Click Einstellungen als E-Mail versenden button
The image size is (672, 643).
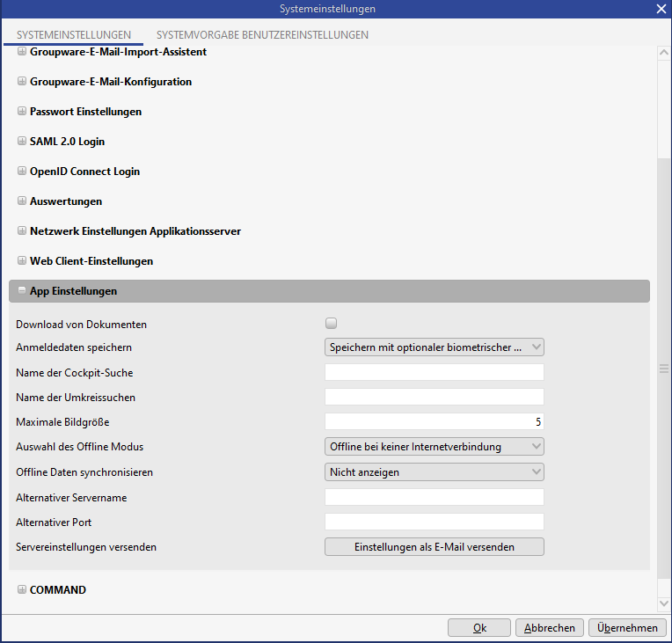coord(435,547)
